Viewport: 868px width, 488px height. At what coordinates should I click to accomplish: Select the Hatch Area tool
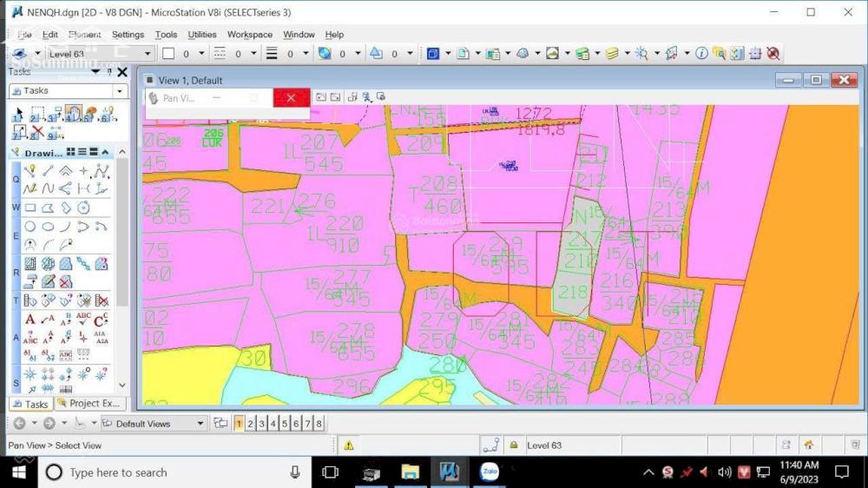pos(30,264)
